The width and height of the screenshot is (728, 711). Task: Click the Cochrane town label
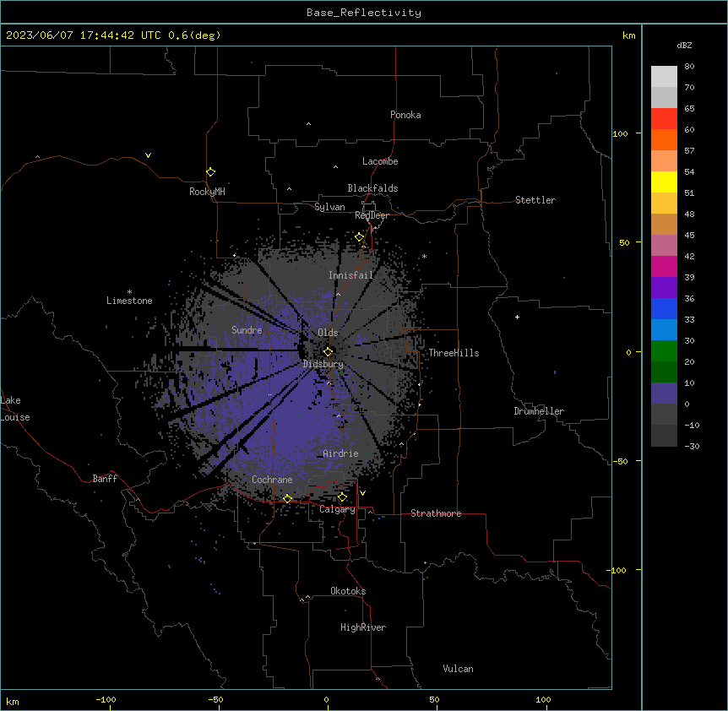272,480
